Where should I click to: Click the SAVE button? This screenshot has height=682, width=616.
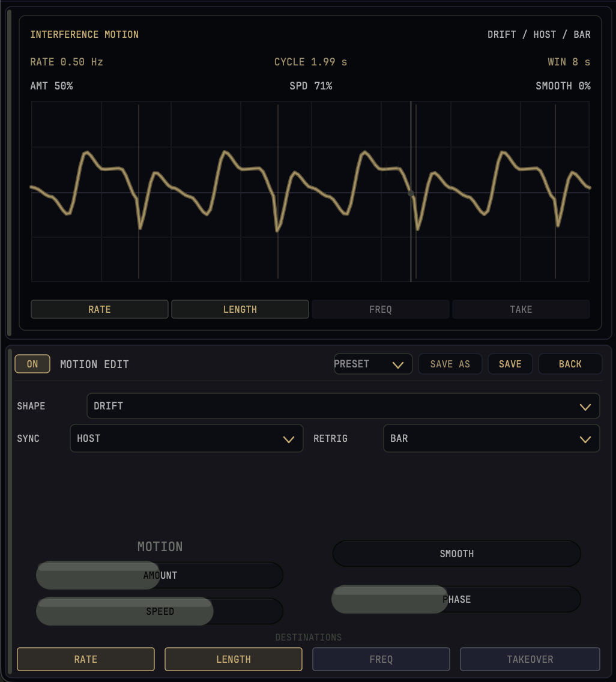click(510, 364)
